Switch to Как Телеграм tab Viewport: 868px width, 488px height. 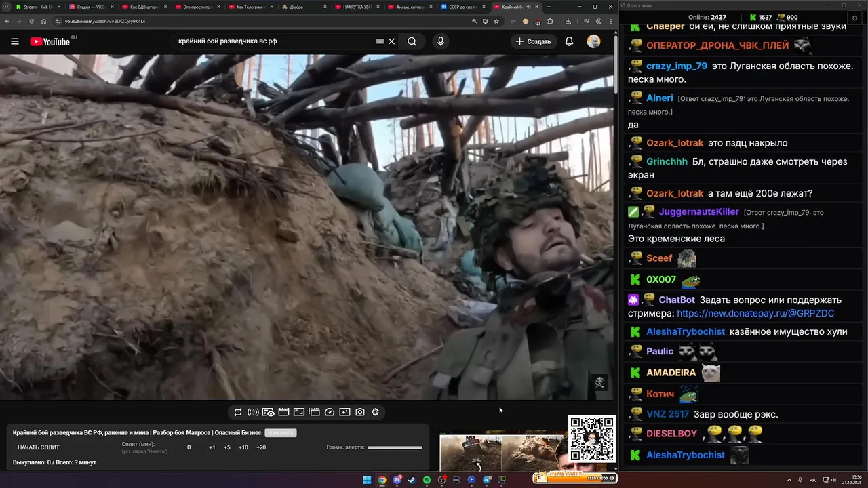[250, 7]
